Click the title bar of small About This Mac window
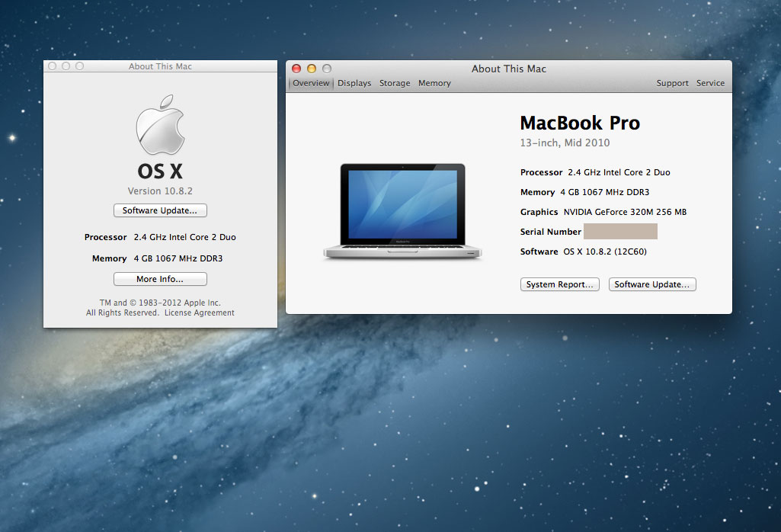This screenshot has width=781, height=532. (x=160, y=66)
